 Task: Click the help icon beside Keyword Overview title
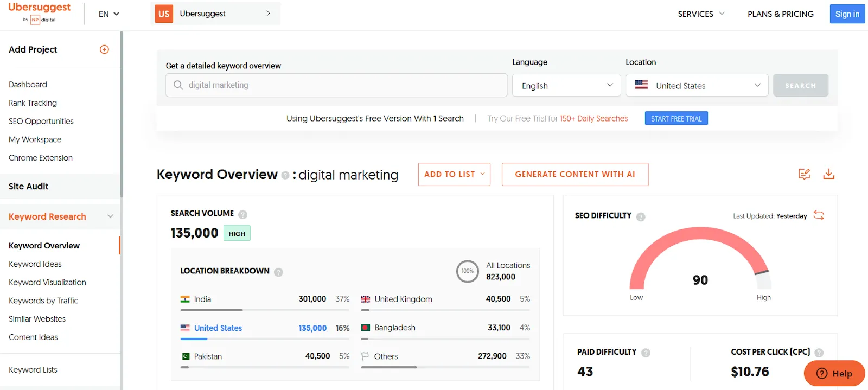285,175
